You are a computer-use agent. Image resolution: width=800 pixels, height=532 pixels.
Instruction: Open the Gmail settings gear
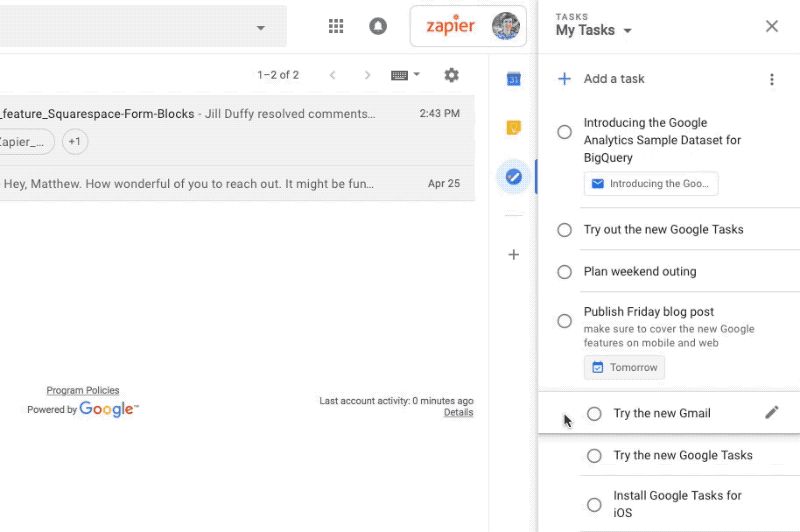coord(452,75)
